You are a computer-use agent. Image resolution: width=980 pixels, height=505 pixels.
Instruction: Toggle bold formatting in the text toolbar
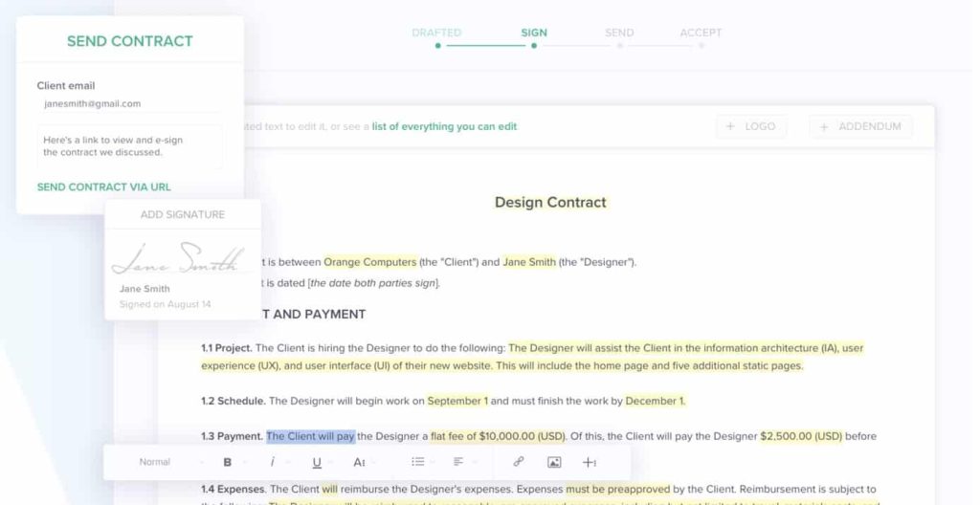(228, 462)
